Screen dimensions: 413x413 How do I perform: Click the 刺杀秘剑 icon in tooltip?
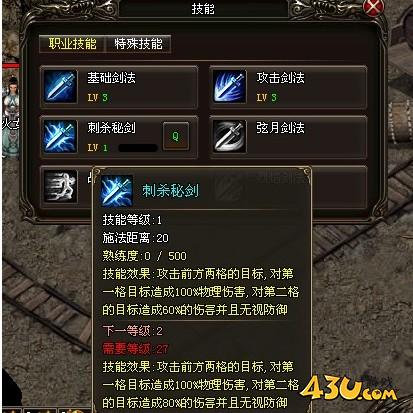click(x=117, y=191)
